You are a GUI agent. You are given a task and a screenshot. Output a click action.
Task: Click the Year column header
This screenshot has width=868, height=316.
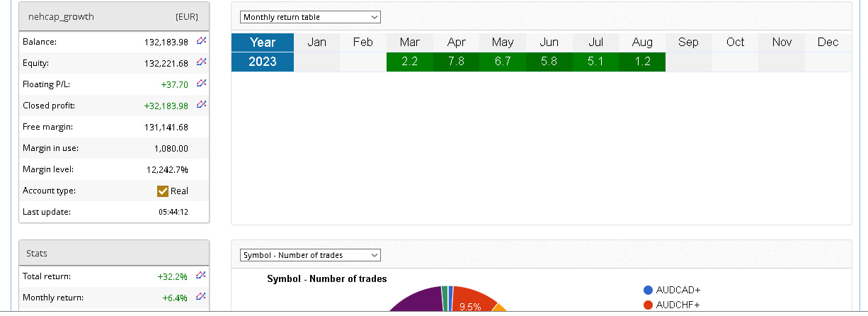pyautogui.click(x=263, y=42)
